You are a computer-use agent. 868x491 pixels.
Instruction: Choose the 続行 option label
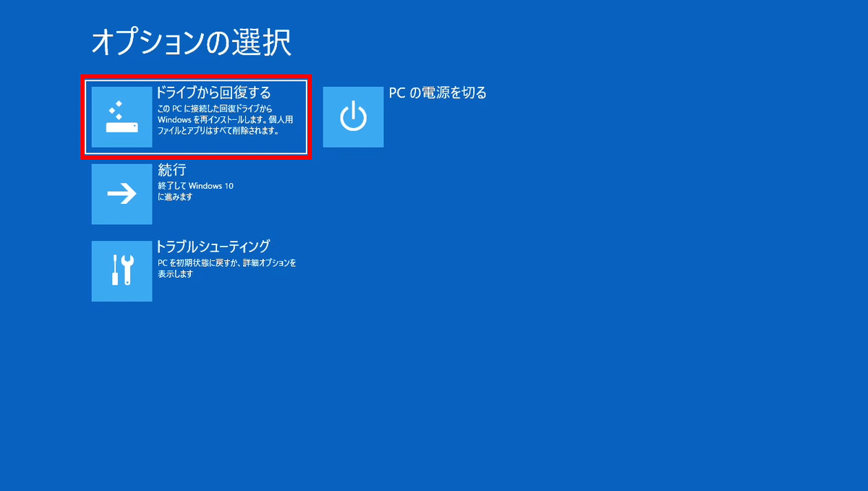click(172, 170)
